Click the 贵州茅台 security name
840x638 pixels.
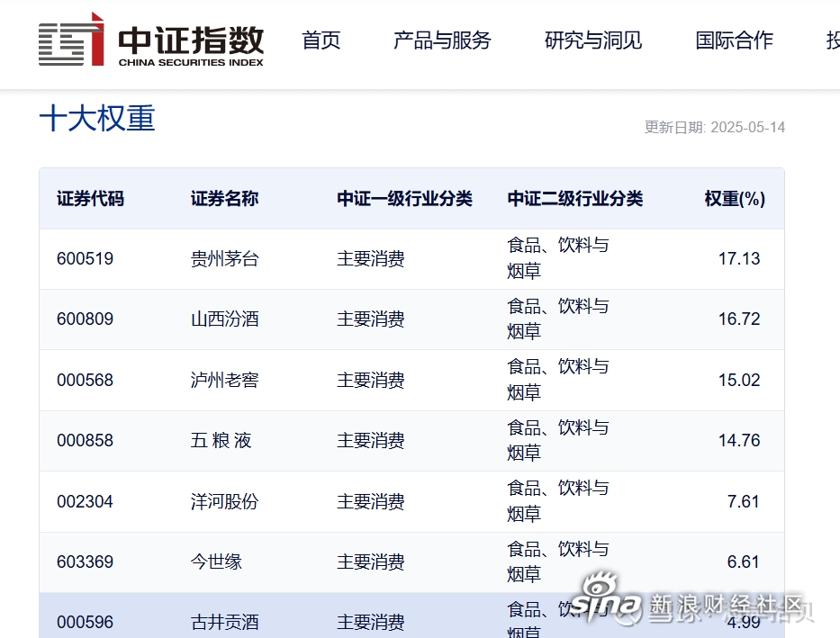pos(225,259)
